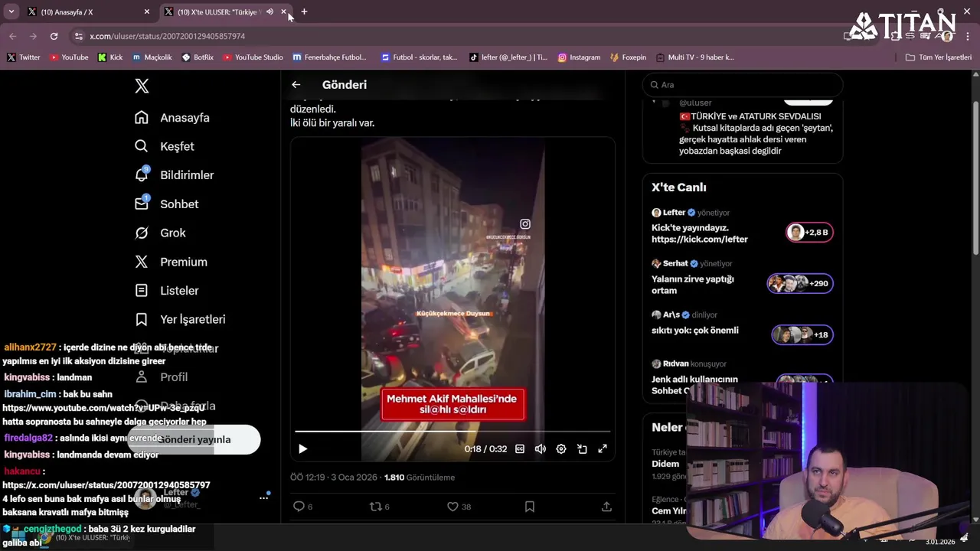980x551 pixels.
Task: Open account menu three dots
Action: (x=263, y=497)
